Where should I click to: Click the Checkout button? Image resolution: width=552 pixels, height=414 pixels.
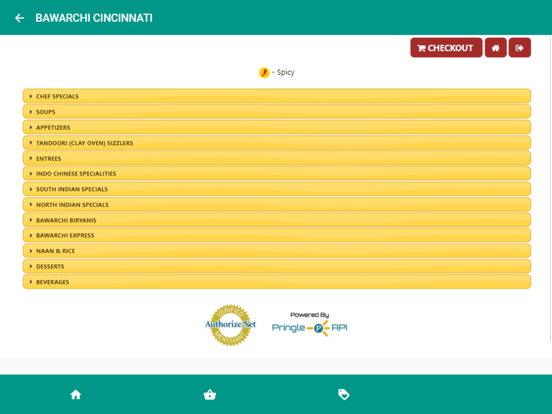pos(446,48)
